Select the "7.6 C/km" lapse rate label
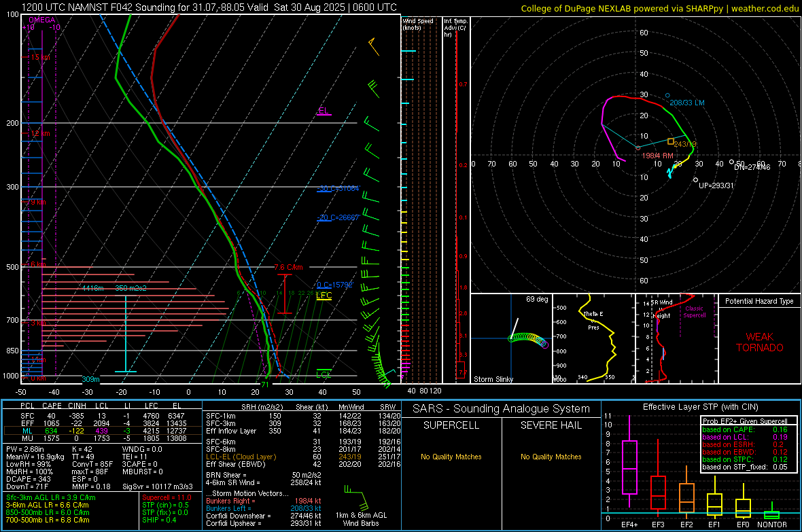 click(288, 267)
